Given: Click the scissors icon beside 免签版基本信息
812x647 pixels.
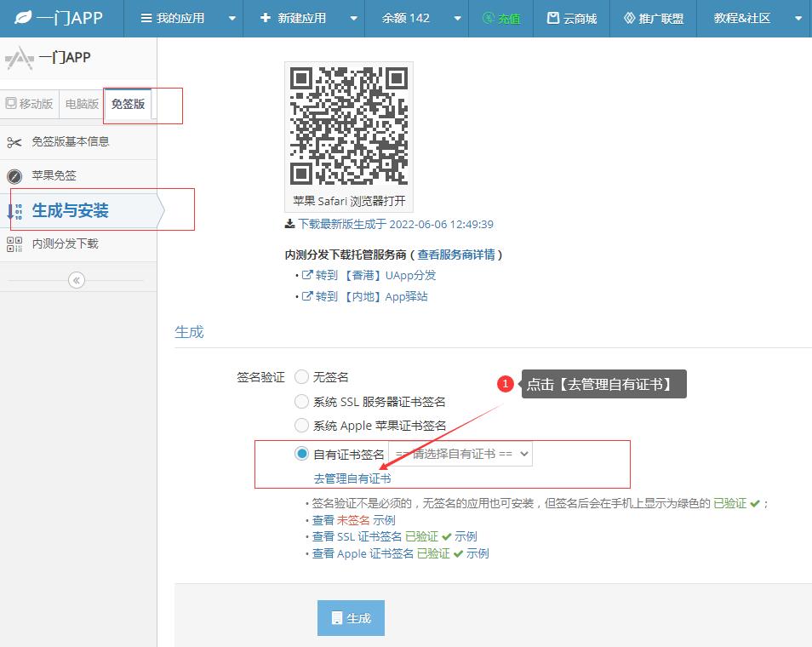Looking at the screenshot, I should 14,142.
